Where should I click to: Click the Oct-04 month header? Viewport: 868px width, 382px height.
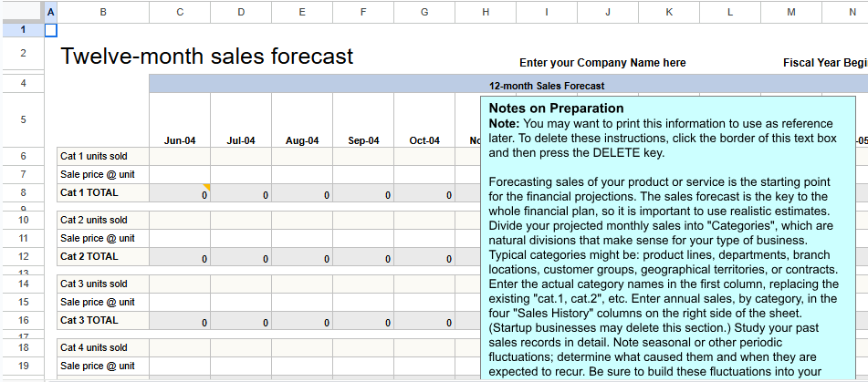(x=424, y=140)
